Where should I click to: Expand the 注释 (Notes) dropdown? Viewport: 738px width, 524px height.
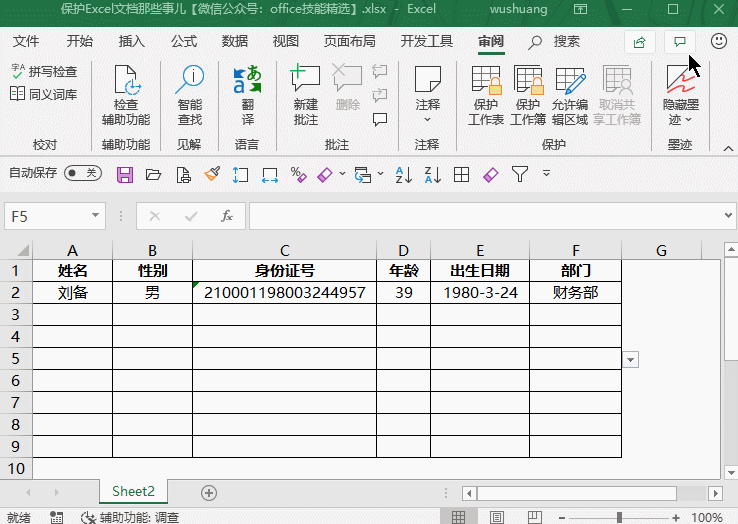click(x=427, y=119)
